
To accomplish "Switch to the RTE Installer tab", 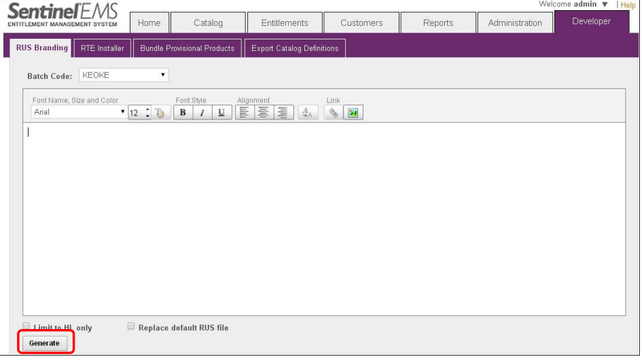I will (x=103, y=48).
